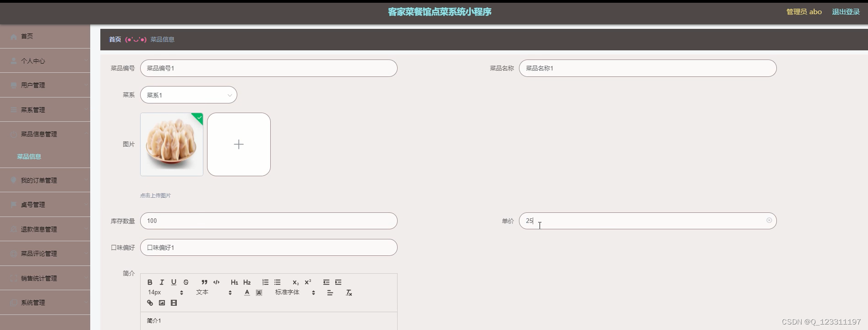
Task: Expand 个人中心 sidebar menu
Action: tap(45, 61)
